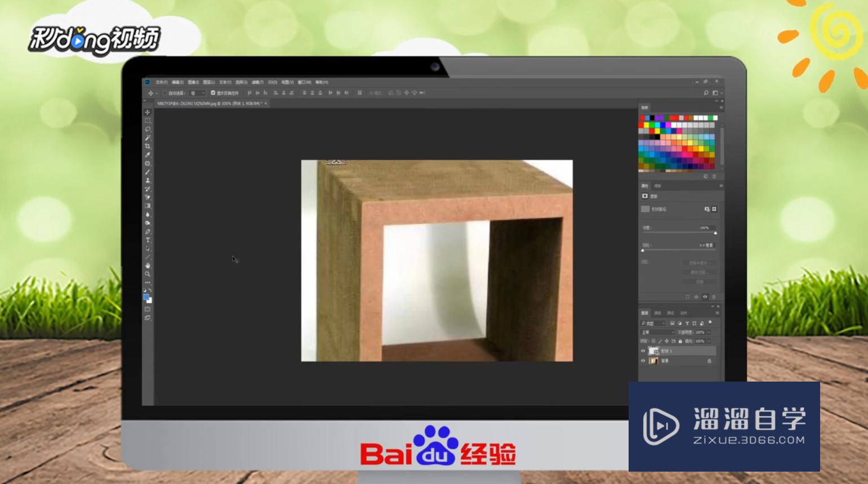Click the delete swatch trash icon
This screenshot has height=484, width=868.
(x=714, y=176)
